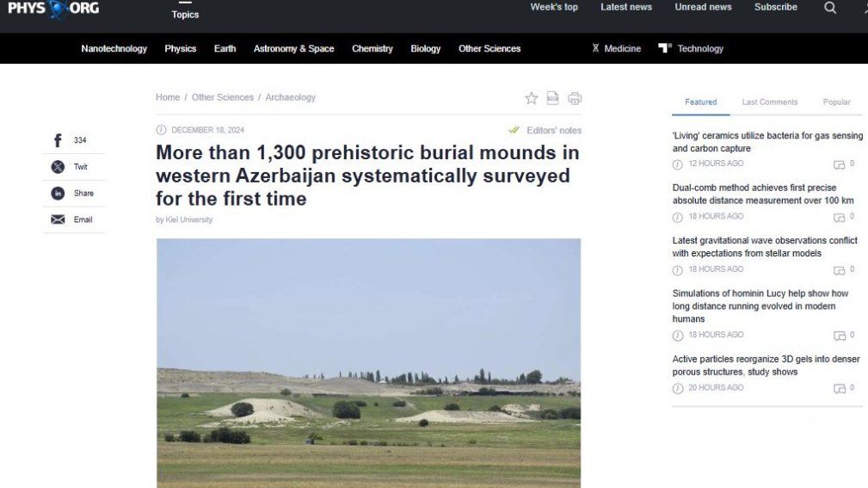Open Nanotechnology in the navigation bar
The image size is (868, 488).
114,49
